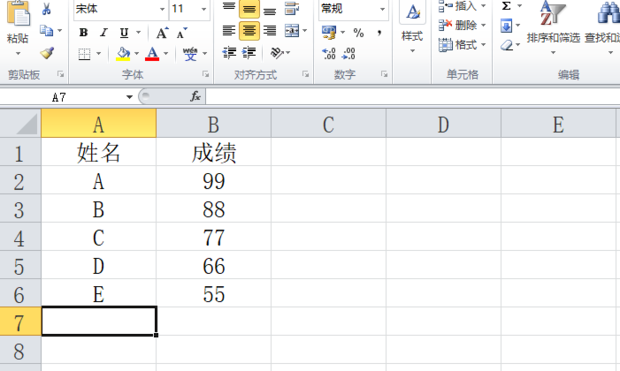
Task: Select column D header
Action: (x=443, y=124)
